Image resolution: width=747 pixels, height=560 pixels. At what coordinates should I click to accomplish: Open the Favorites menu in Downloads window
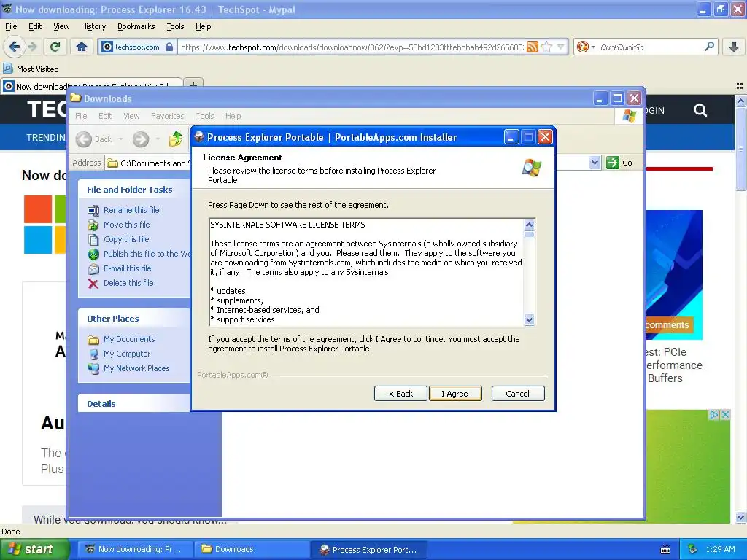point(167,116)
